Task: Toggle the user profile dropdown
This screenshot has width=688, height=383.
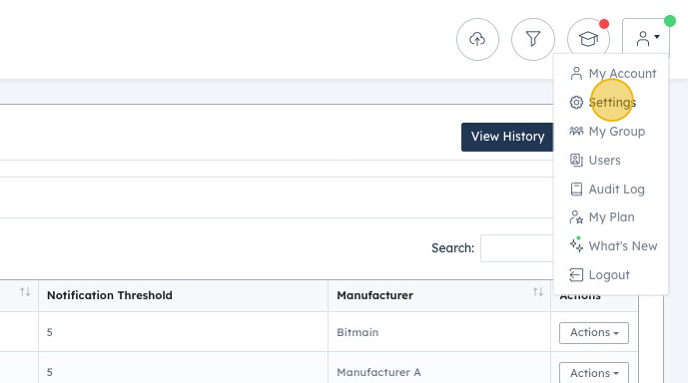Action: coord(646,39)
